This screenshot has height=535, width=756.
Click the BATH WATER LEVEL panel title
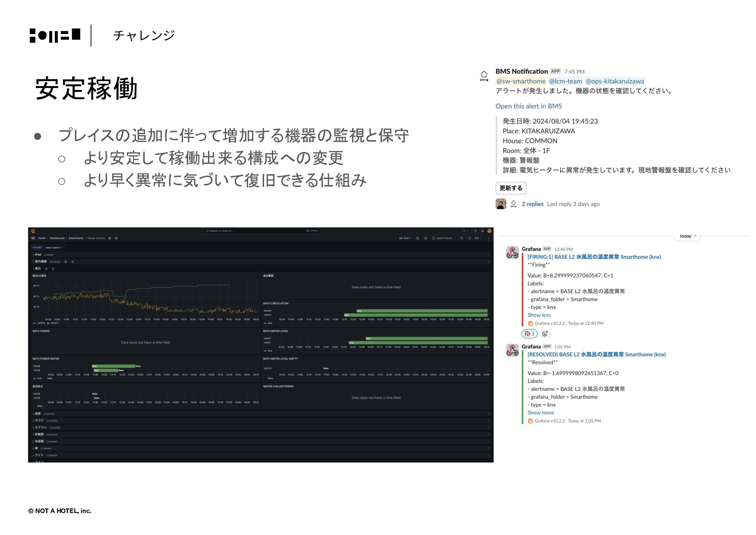click(275, 331)
